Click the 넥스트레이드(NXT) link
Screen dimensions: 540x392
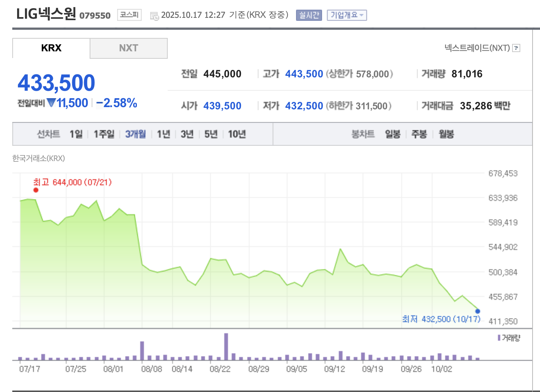477,48
